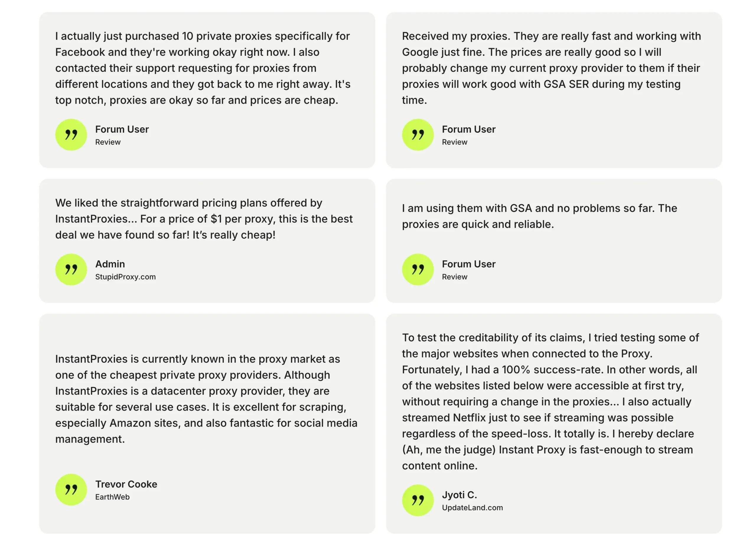
Task: Click Review label under the "quick and reliable" testimonial
Action: pos(454,277)
